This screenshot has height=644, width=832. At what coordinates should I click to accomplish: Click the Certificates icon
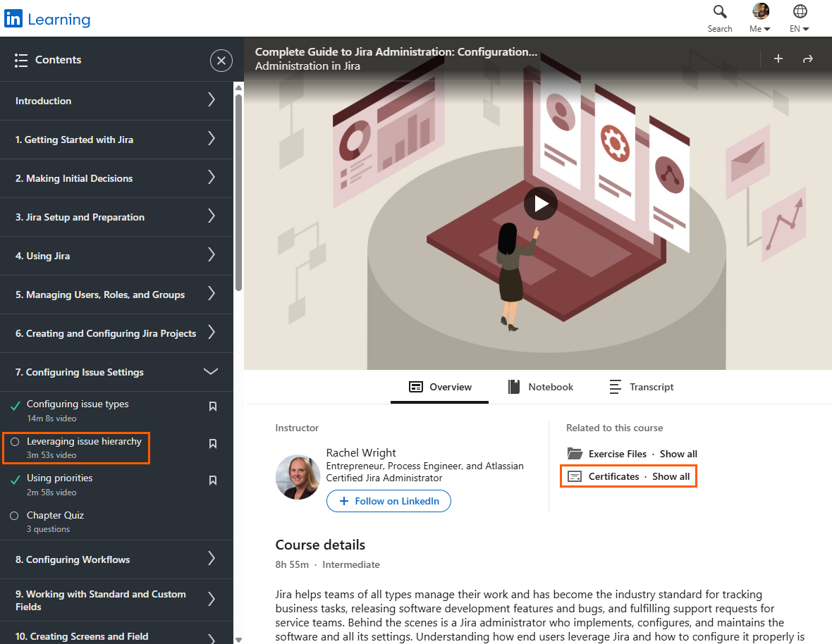pos(575,476)
